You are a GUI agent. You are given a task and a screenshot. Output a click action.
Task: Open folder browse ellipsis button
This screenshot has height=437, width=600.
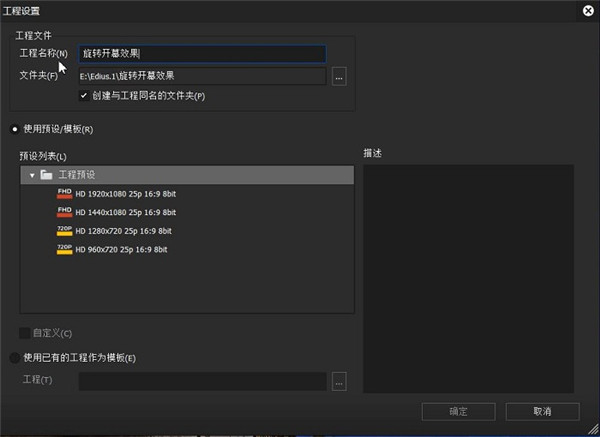pos(339,77)
